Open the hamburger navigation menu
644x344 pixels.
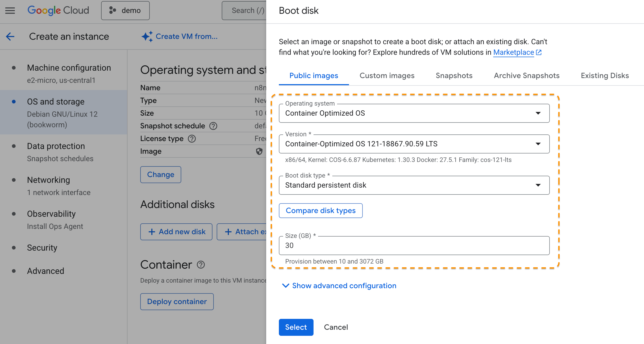click(10, 11)
